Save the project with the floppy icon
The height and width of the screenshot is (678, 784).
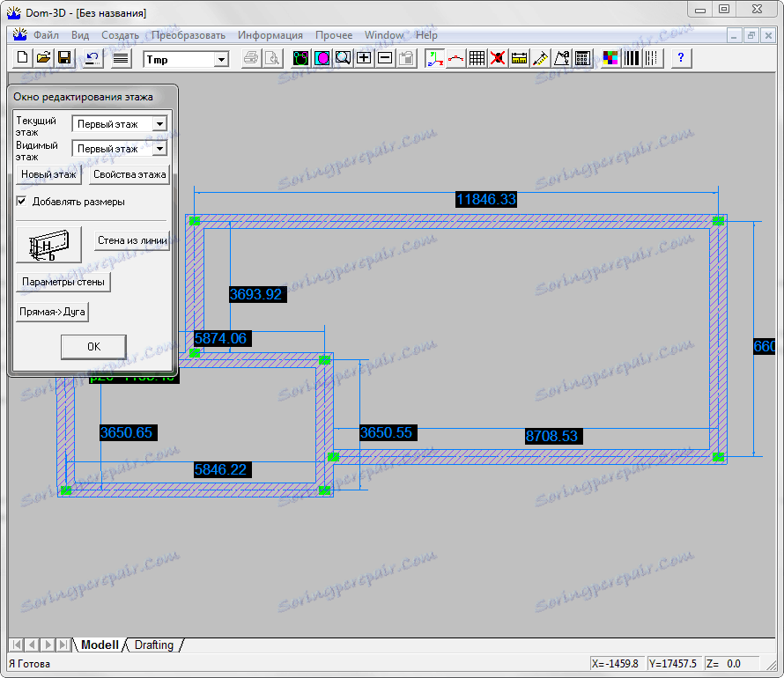pyautogui.click(x=64, y=58)
